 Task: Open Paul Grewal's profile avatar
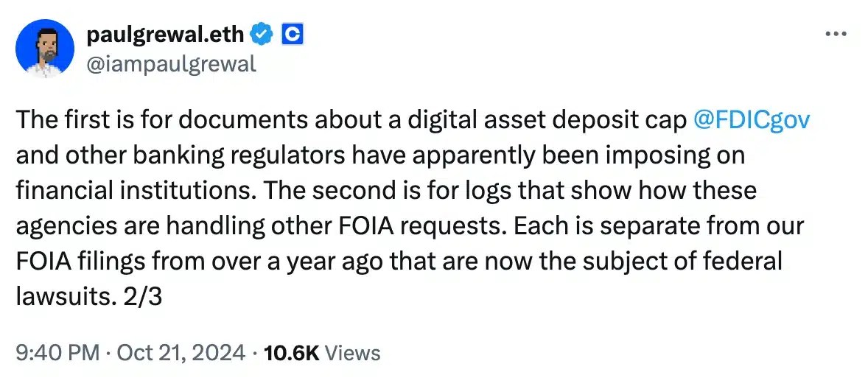[45, 49]
